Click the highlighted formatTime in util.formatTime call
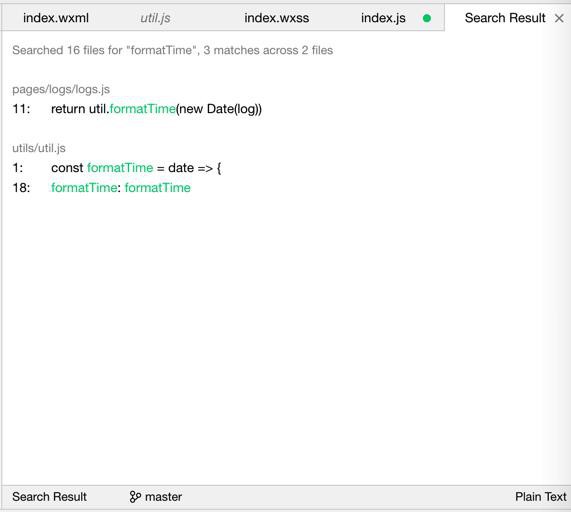This screenshot has width=571, height=512. [x=142, y=109]
